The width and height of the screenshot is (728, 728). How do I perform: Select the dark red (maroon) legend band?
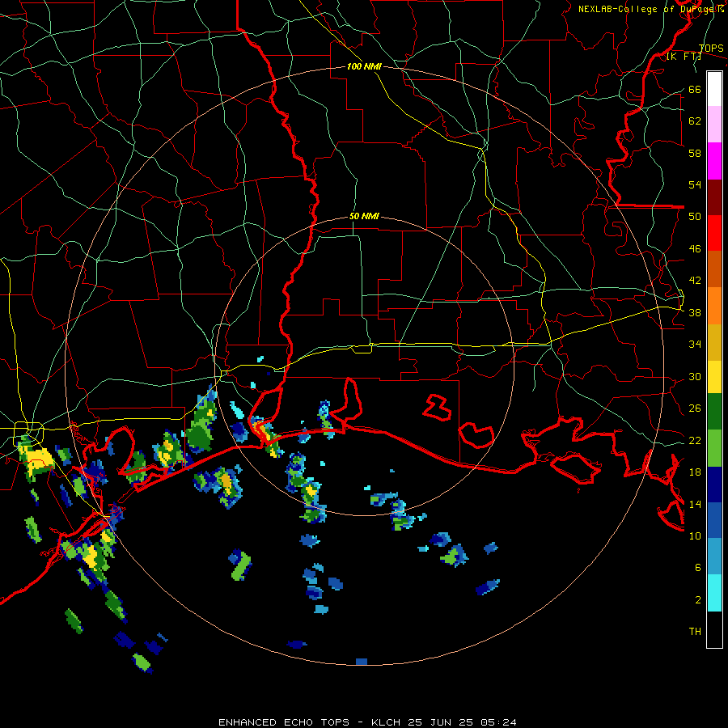pos(714,197)
